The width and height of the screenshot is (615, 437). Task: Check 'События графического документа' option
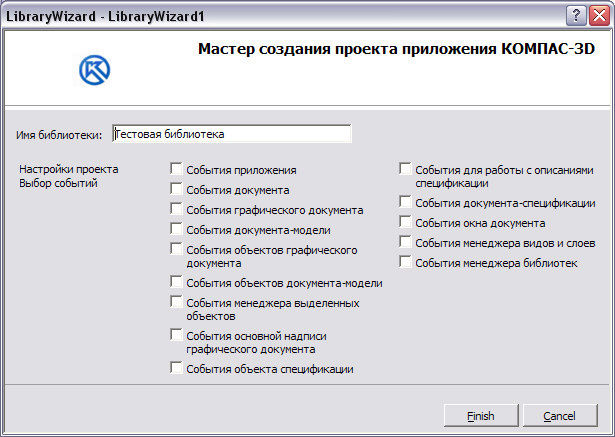(176, 209)
